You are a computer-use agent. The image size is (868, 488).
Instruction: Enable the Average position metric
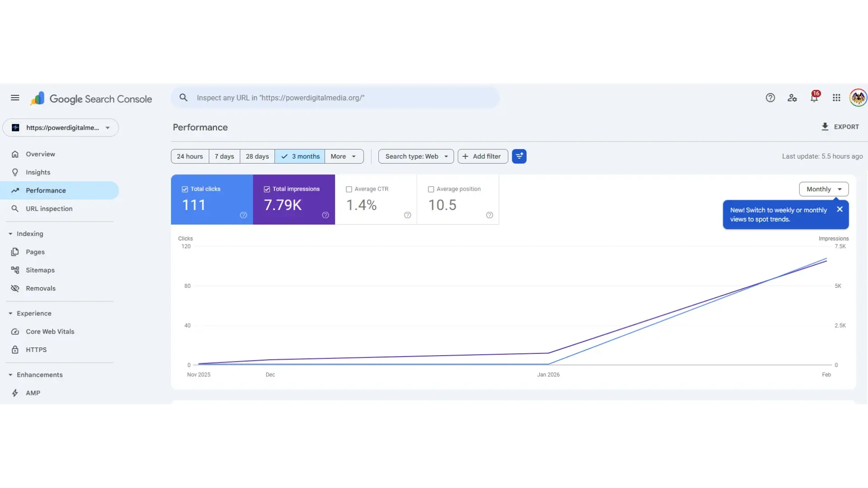pyautogui.click(x=431, y=189)
